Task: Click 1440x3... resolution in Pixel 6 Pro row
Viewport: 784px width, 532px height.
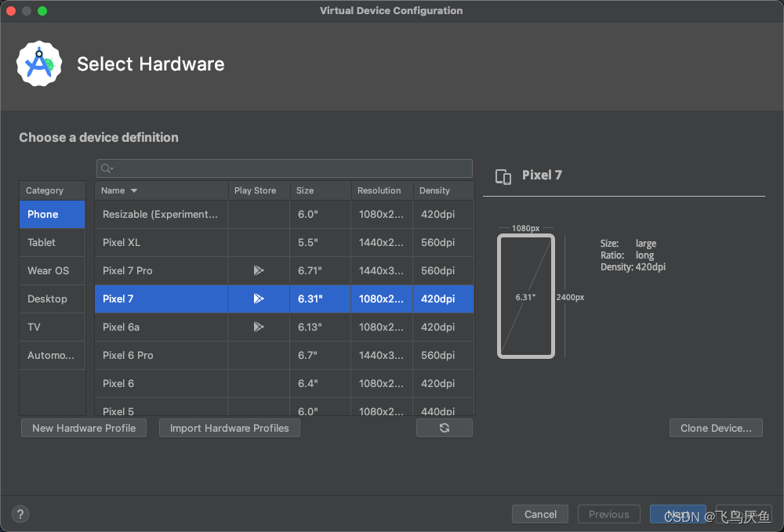Action: click(382, 355)
